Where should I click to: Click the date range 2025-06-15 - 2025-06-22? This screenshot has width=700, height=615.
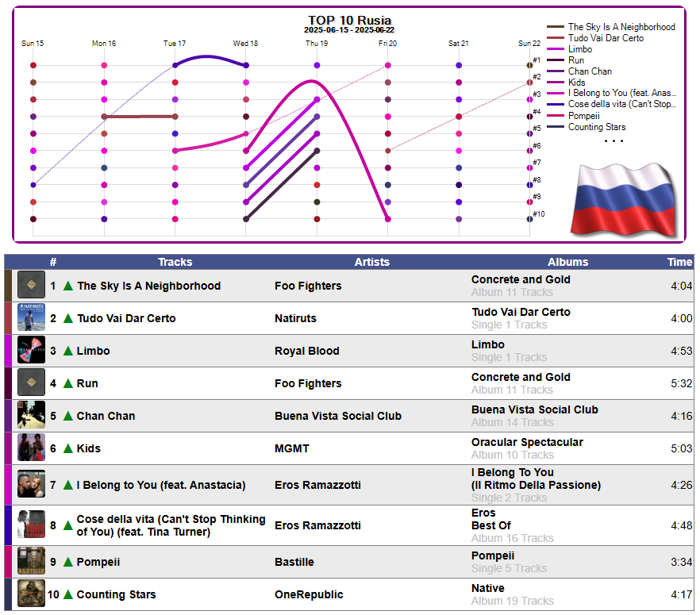coord(349,30)
